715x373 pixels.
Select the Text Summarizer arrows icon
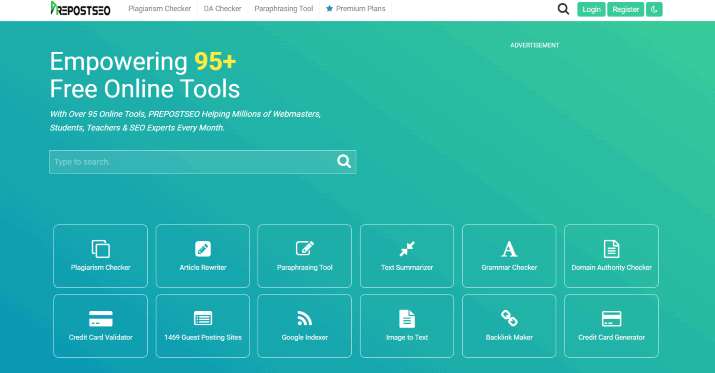(x=407, y=249)
